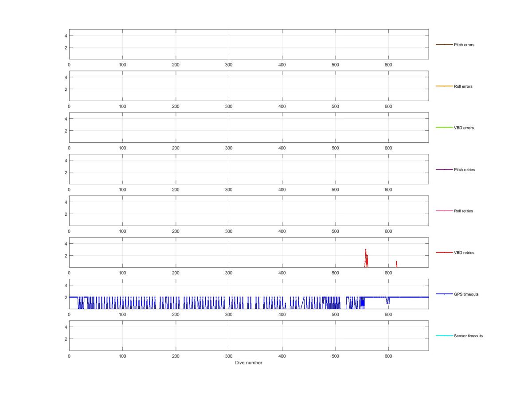Select the "Roll errors" legend label
Viewport: 532px width, 394px height.
pos(463,86)
